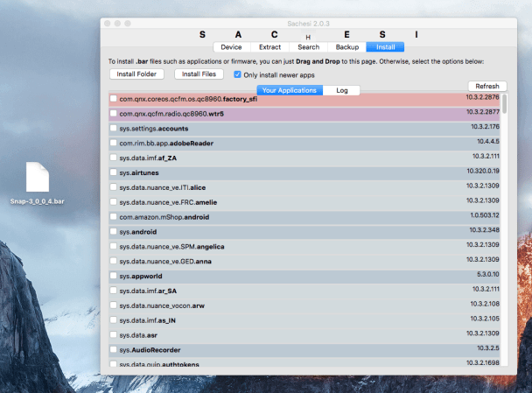
Task: Go to the Search tab
Action: click(x=308, y=47)
